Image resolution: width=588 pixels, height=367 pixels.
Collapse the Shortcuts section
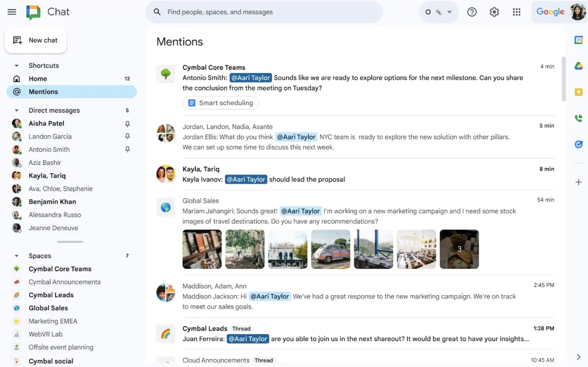(17, 65)
